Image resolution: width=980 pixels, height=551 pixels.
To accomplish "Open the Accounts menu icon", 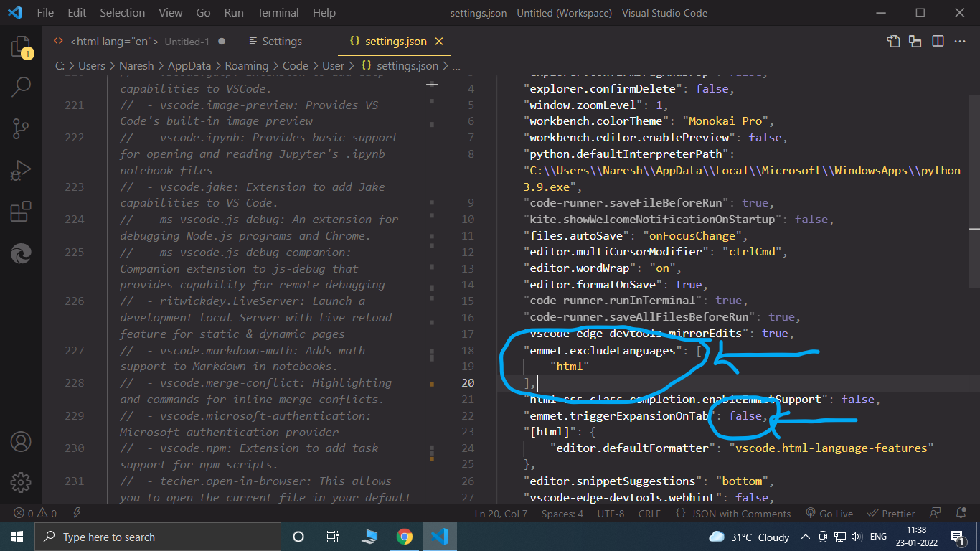I will (x=21, y=441).
